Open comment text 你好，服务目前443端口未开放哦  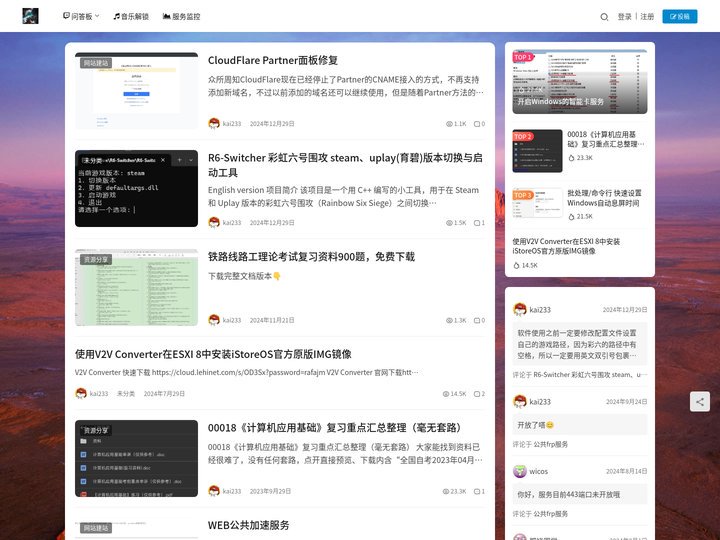pyautogui.click(x=579, y=495)
